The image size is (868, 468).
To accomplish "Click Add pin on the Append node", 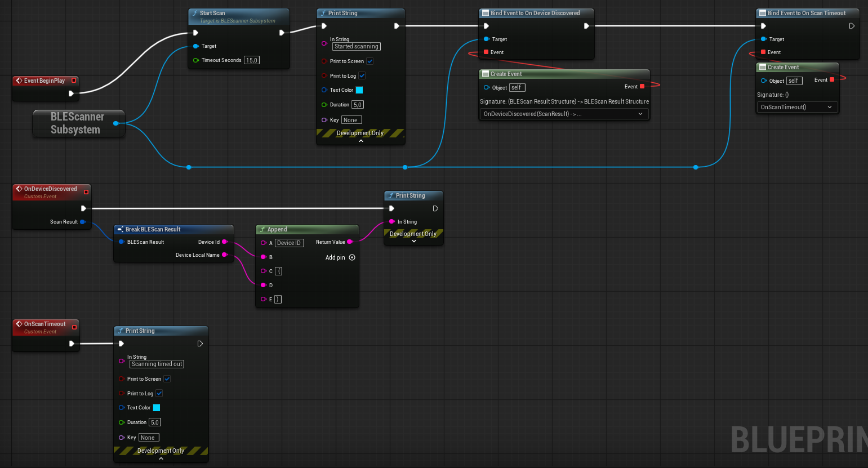I will 340,257.
